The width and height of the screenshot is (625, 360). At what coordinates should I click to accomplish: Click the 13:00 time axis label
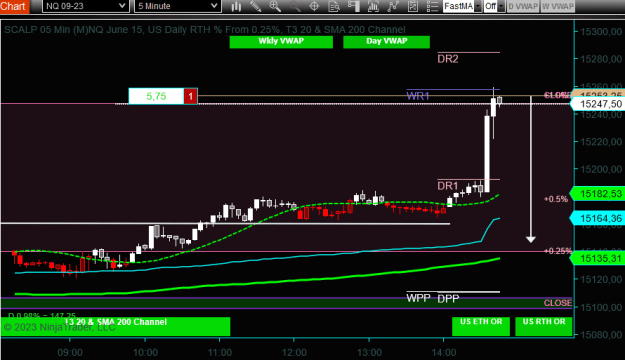[x=369, y=352]
